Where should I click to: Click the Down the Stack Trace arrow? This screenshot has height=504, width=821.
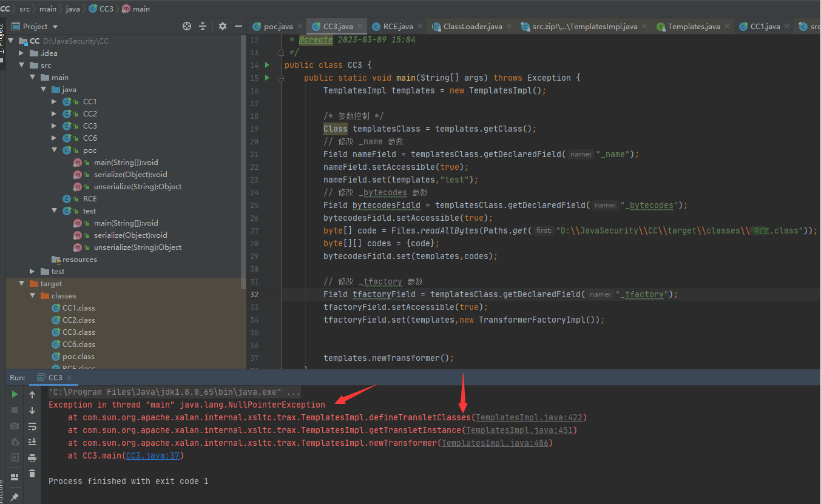[x=32, y=411]
